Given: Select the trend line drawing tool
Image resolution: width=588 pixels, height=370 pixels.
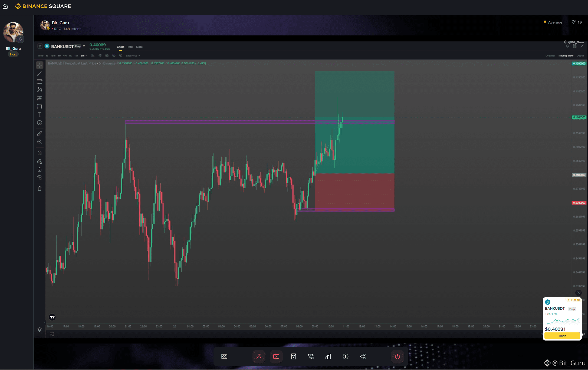Looking at the screenshot, I should pyautogui.click(x=40, y=73).
